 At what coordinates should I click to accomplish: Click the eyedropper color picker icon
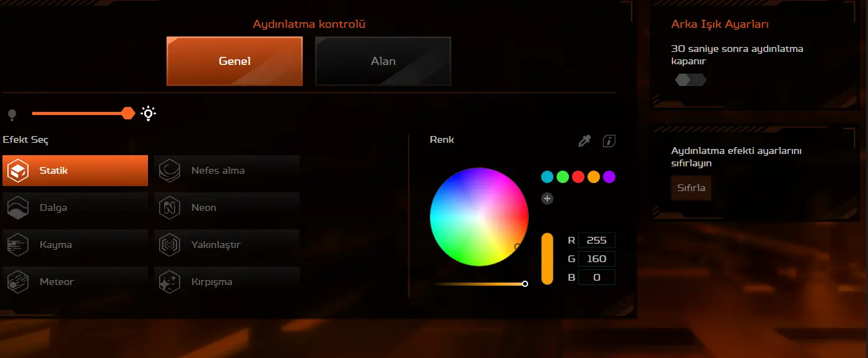pyautogui.click(x=584, y=141)
